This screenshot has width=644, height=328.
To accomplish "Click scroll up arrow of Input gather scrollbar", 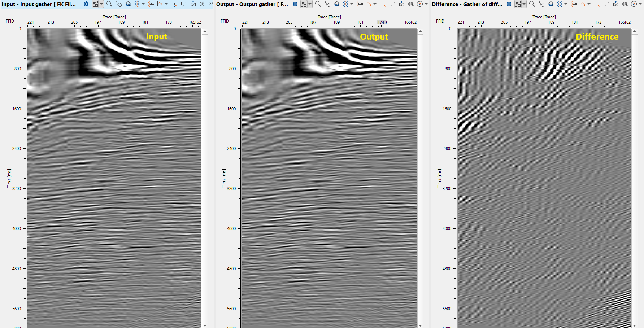I will [x=205, y=32].
